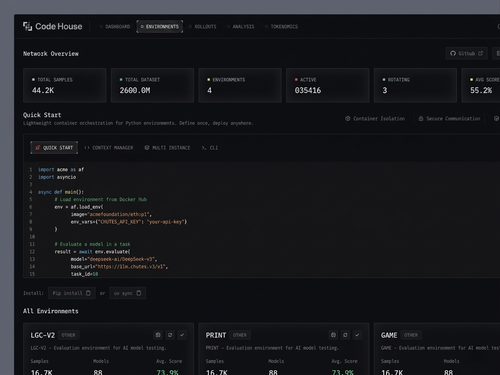Click the 'PRINT - Evaluation environment' description
500x375 pixels.
pyautogui.click(x=272, y=348)
